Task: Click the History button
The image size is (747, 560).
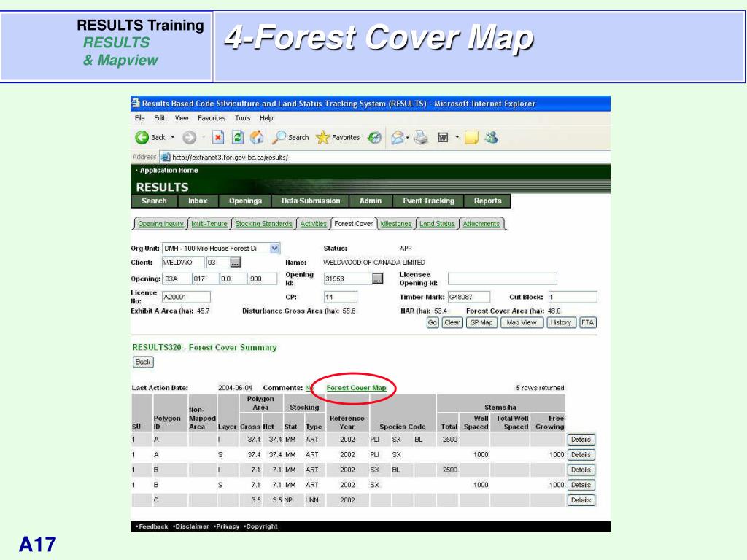Action: pos(561,322)
